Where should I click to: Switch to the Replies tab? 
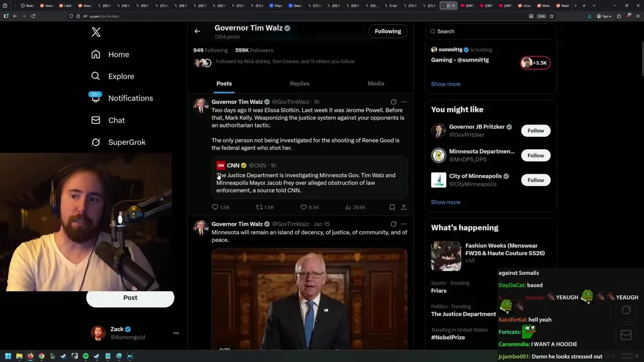pos(300,83)
